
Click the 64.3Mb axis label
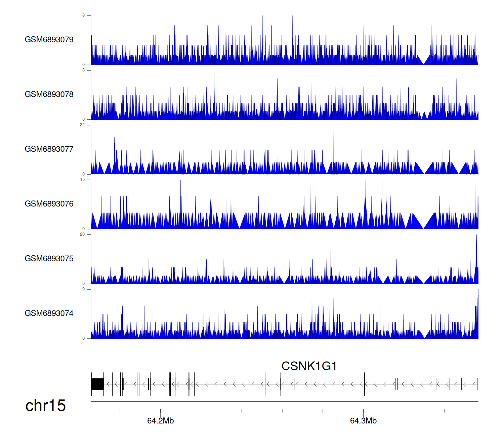point(363,421)
